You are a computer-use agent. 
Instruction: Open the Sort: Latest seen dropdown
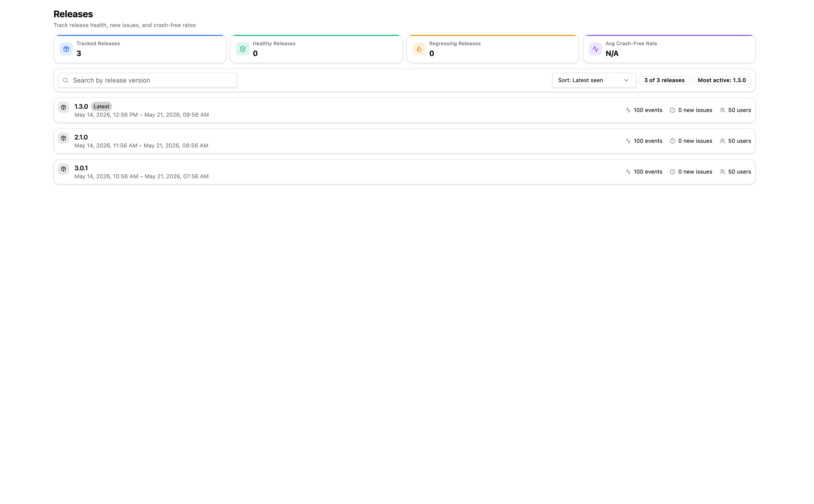click(594, 80)
